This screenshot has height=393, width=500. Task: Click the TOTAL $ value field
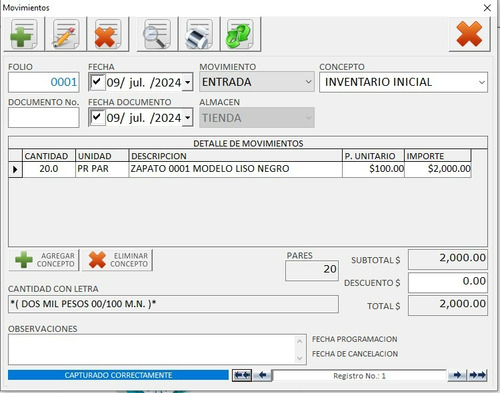click(448, 305)
